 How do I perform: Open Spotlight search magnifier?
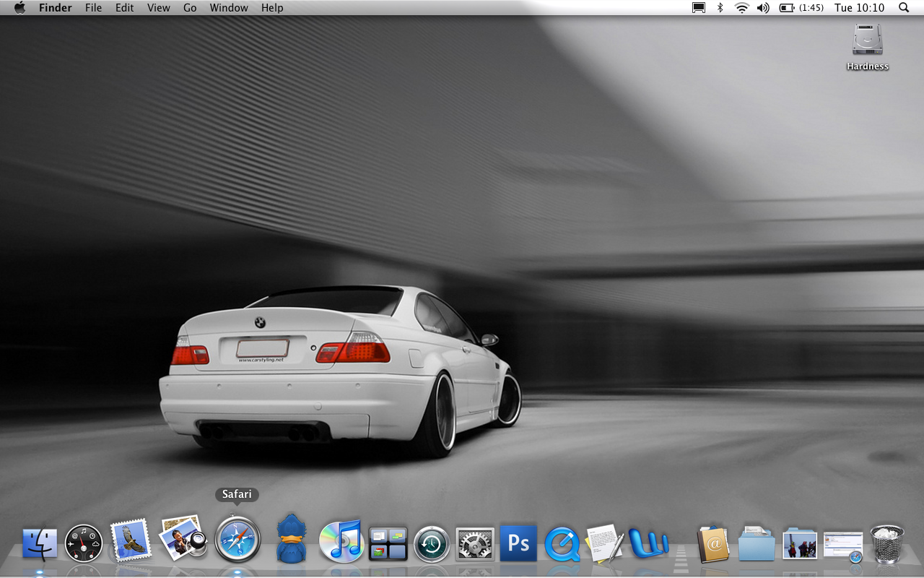click(x=904, y=8)
